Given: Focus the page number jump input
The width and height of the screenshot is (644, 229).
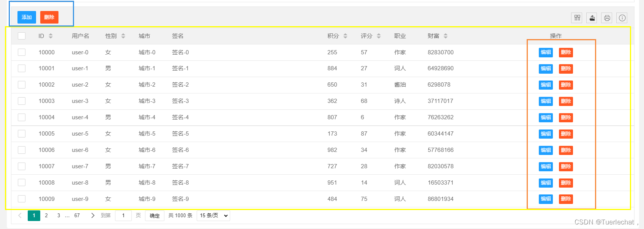Looking at the screenshot, I should [x=123, y=216].
